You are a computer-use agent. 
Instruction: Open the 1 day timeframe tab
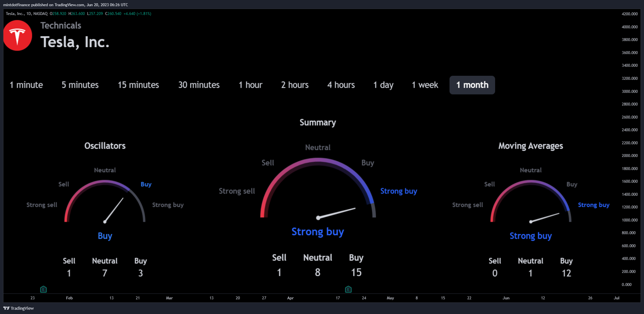383,85
